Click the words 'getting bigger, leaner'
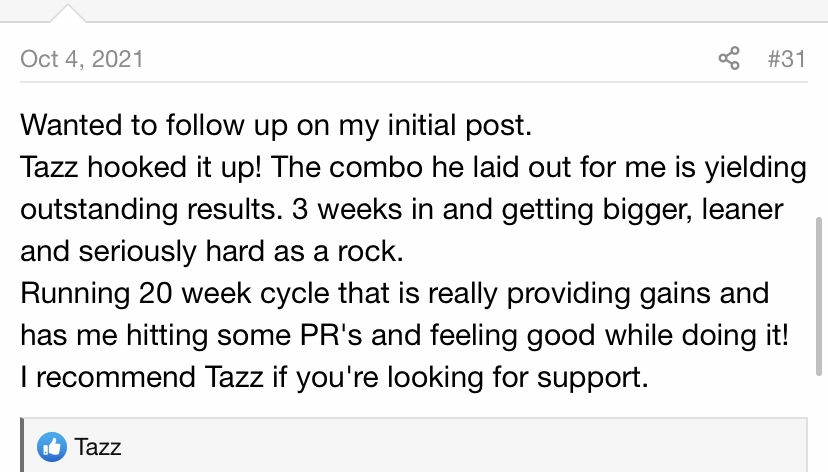The image size is (828, 472). (642, 210)
